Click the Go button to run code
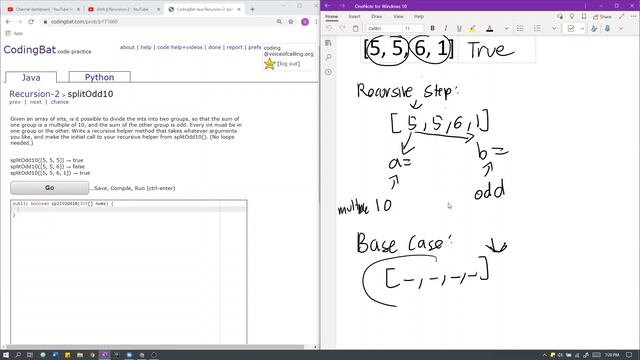 coord(49,188)
